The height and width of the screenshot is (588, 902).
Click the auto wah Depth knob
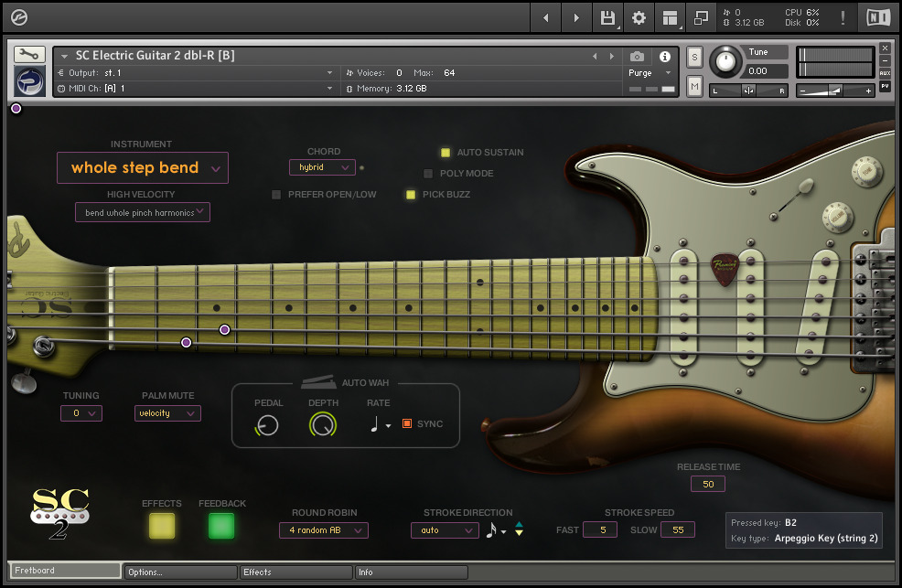pyautogui.click(x=323, y=425)
